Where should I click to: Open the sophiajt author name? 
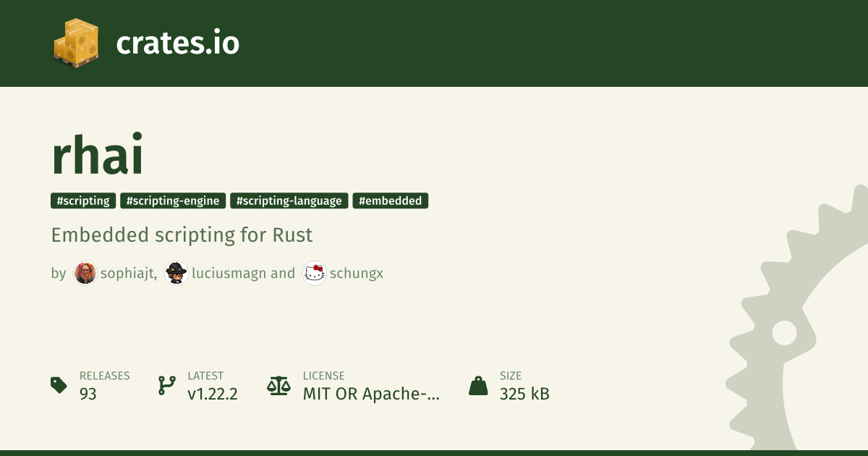pos(129,274)
